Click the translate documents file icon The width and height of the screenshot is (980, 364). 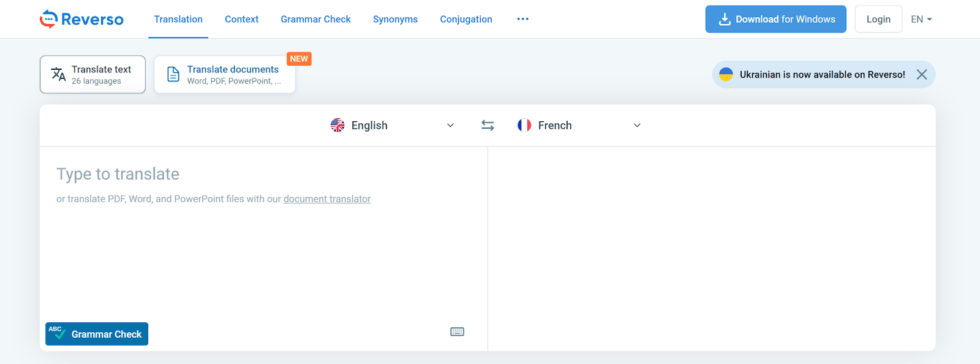tap(173, 74)
